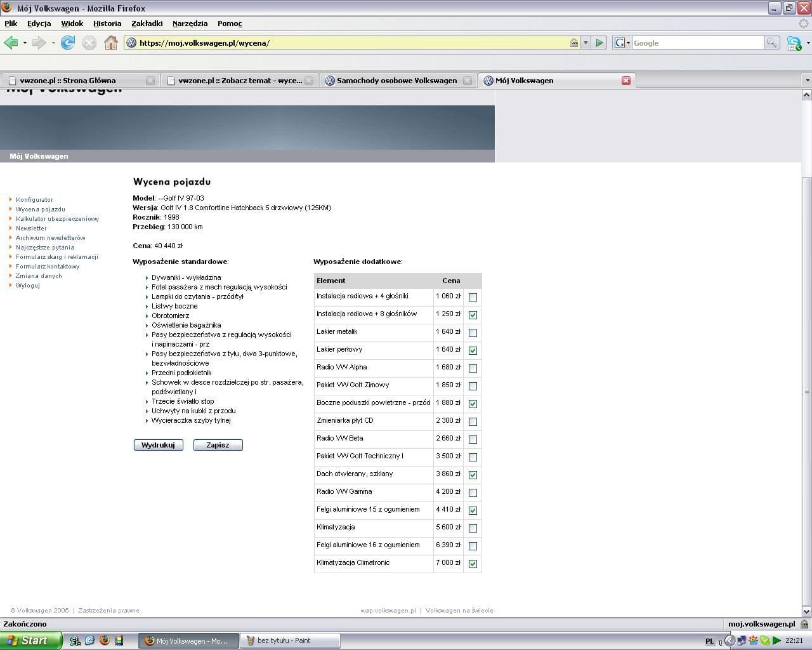Click the Zapisz button
This screenshot has width=812, height=650.
(x=218, y=445)
